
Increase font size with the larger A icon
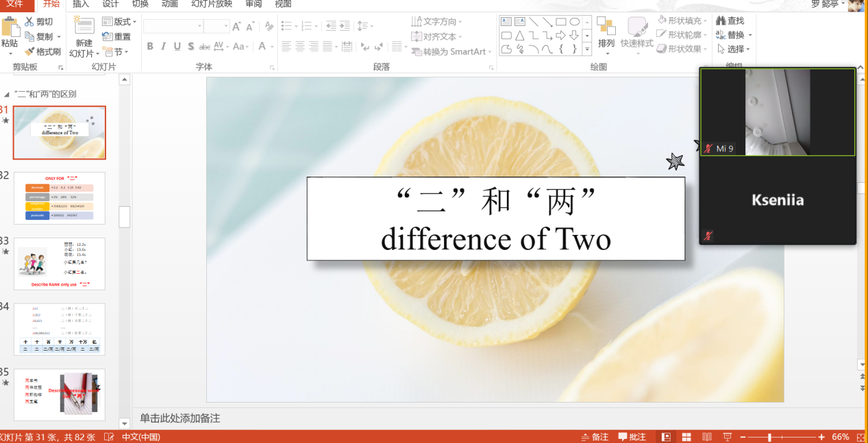click(237, 26)
